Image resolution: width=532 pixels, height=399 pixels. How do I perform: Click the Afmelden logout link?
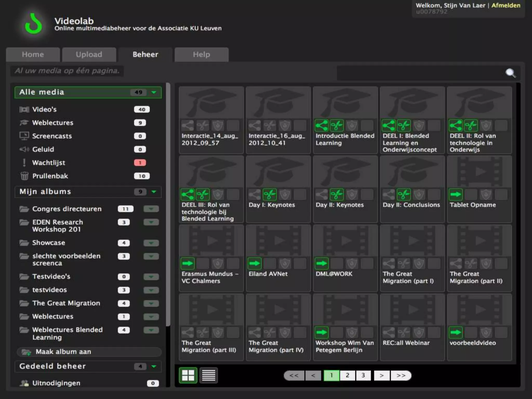pos(506,5)
